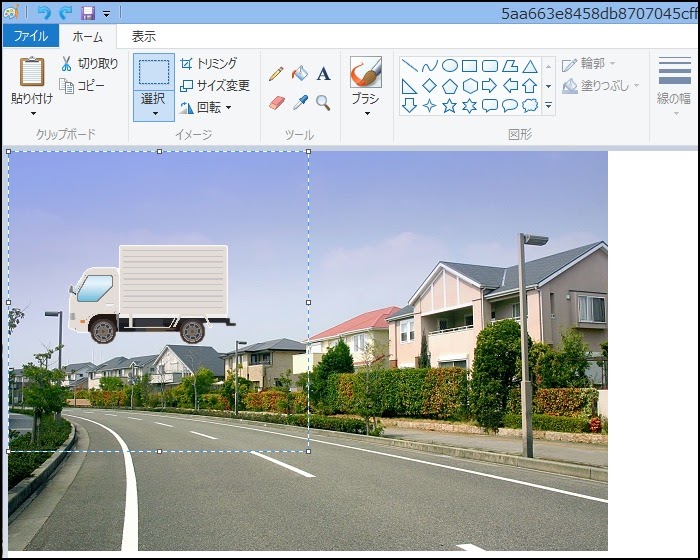Select the Color picker eyedropper tool
This screenshot has height=560, width=700.
[x=300, y=103]
